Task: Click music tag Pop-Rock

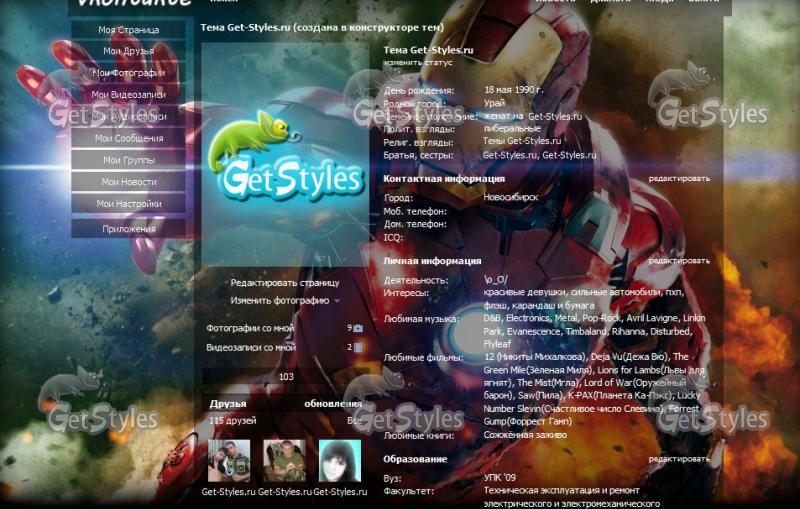Action: (x=602, y=318)
